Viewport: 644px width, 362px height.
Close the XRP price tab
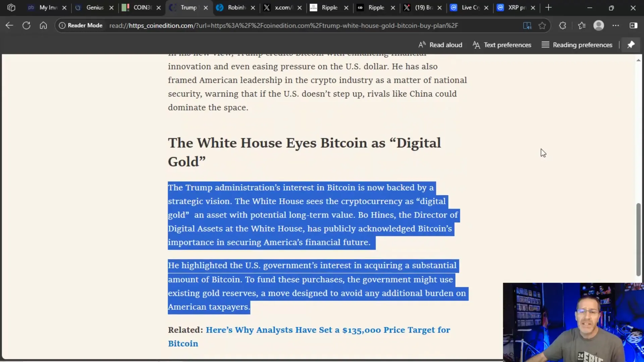click(x=533, y=7)
